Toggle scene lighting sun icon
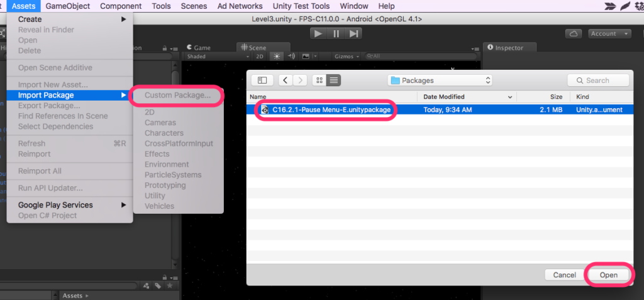Image resolution: width=644 pixels, height=300 pixels. coord(277,57)
